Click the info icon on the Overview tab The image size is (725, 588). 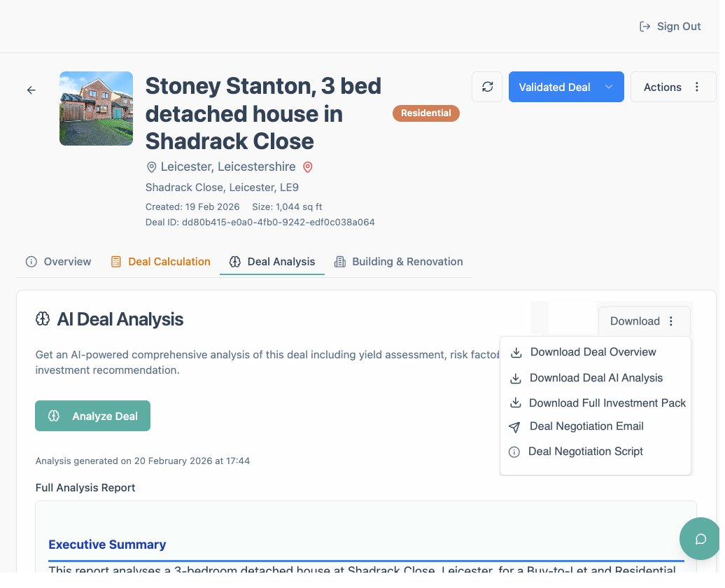[x=31, y=261]
